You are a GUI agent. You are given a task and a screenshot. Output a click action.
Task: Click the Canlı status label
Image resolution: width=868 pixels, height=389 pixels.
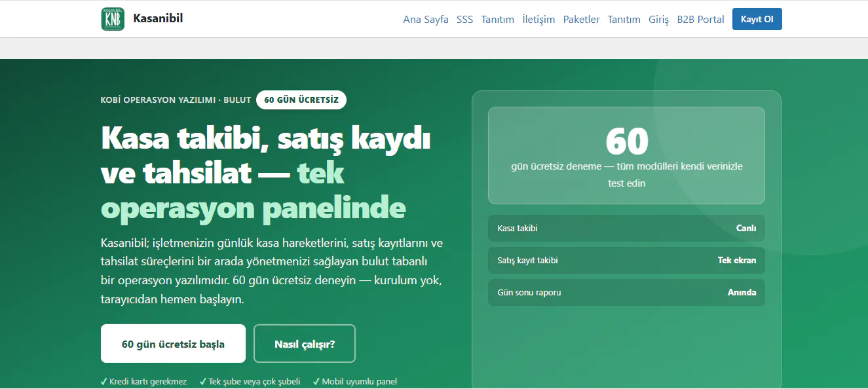pos(746,229)
